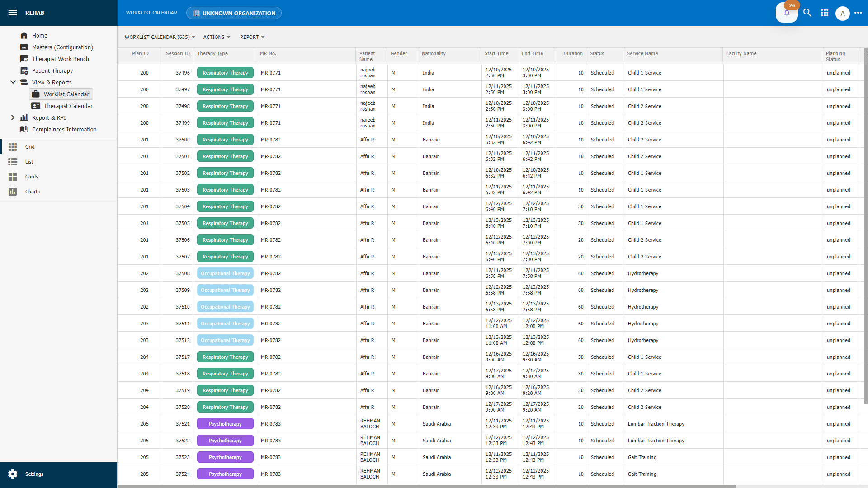Select the Patient Therapy sidebar item
Screen dimensions: 868x488
point(52,70)
